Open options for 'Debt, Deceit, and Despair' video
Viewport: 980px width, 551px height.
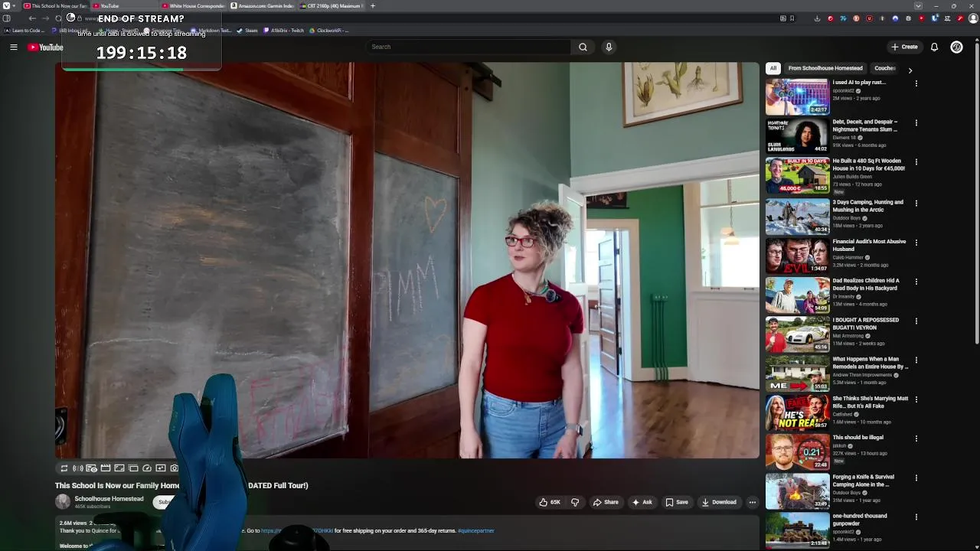pos(916,122)
